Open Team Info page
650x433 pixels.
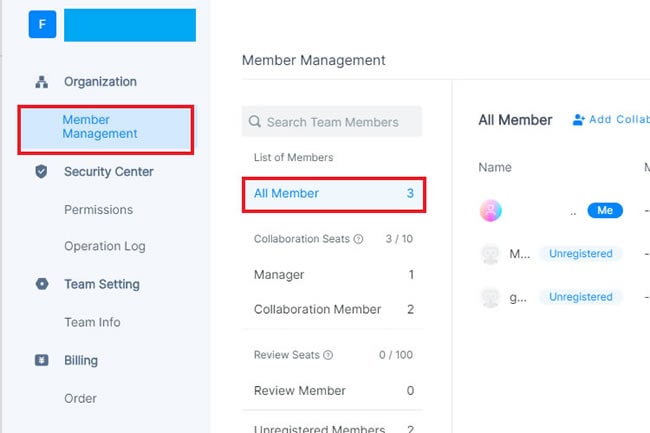coord(92,322)
